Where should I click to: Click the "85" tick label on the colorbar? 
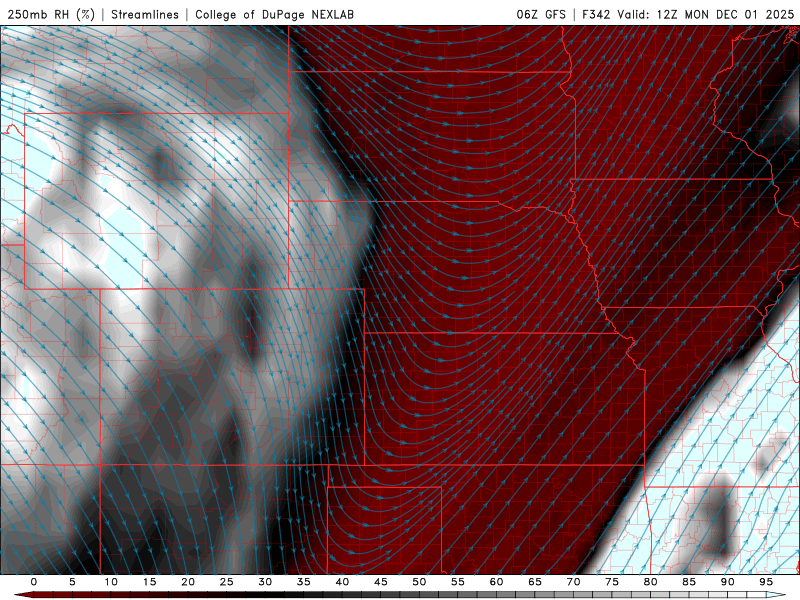click(x=689, y=582)
